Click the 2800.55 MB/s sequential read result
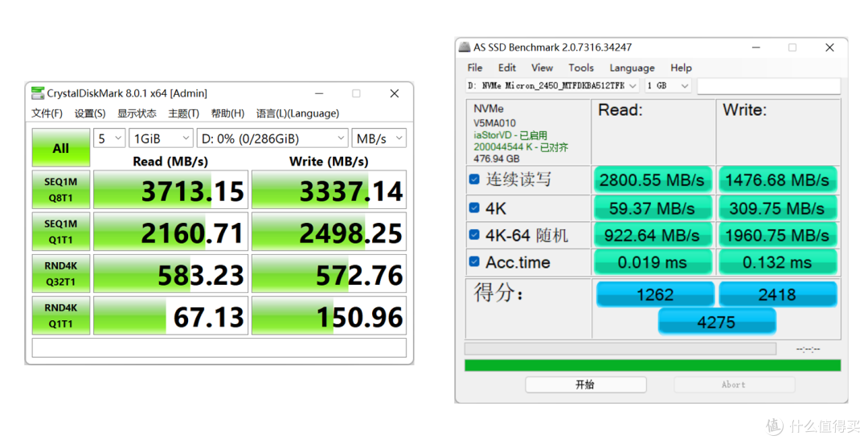Screen dimensions: 868x444 653,179
